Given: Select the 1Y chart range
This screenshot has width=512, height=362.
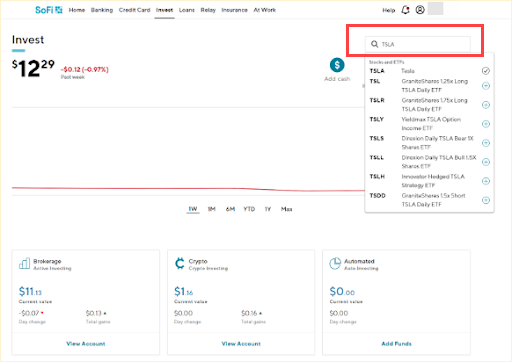Looking at the screenshot, I should click(x=268, y=209).
